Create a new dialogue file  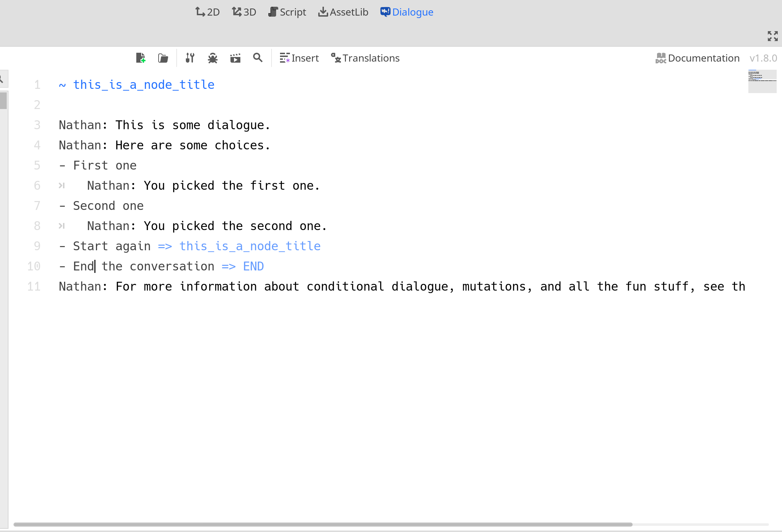click(x=141, y=58)
